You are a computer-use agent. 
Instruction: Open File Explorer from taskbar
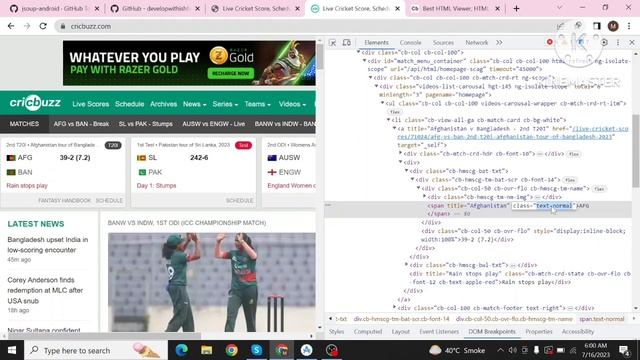tap(206, 350)
